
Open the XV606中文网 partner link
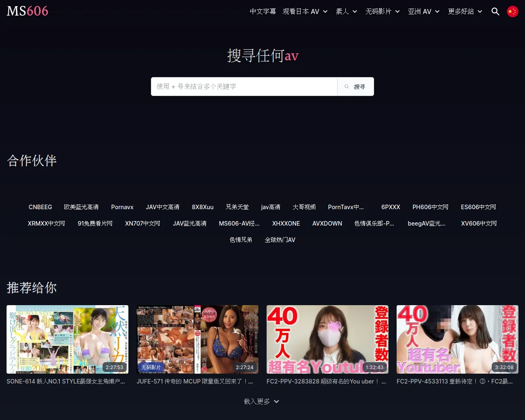[479, 224]
